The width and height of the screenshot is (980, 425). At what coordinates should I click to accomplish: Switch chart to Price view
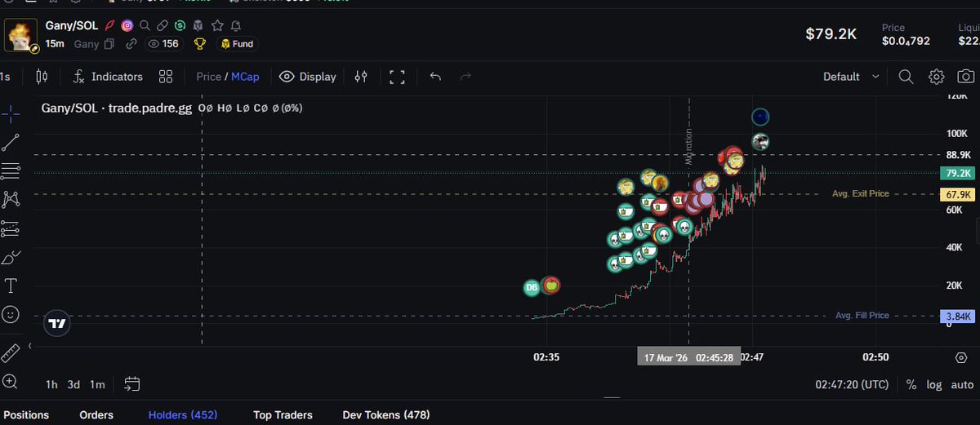208,77
